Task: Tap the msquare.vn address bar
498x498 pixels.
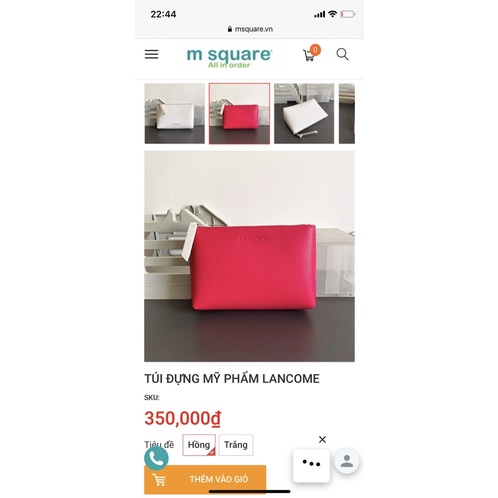Action: coord(250,29)
